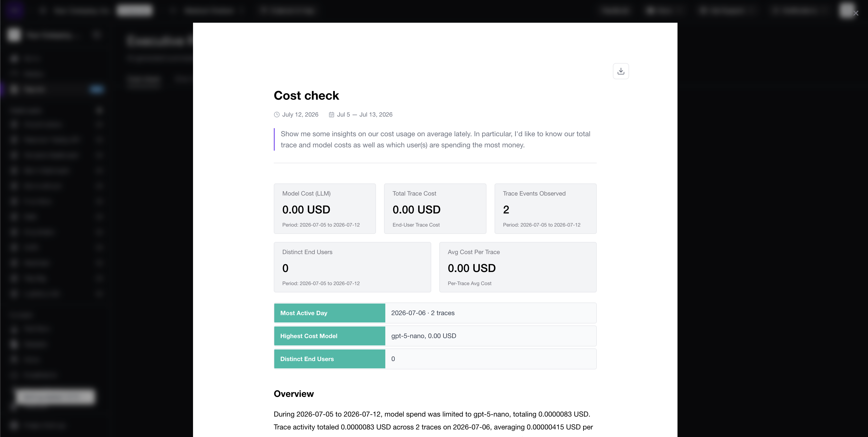The height and width of the screenshot is (437, 868).
Task: Click the '2026-07-06 · 2 traces' value
Action: coord(423,313)
